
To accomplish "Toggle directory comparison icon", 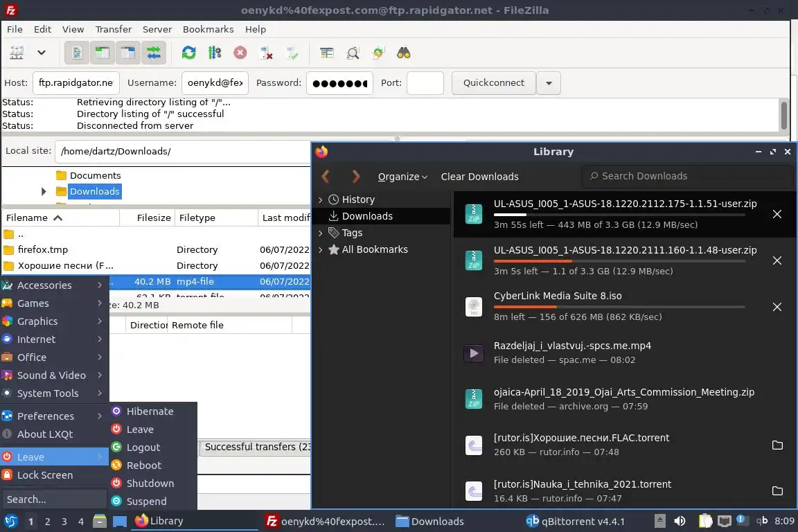I will [353, 53].
